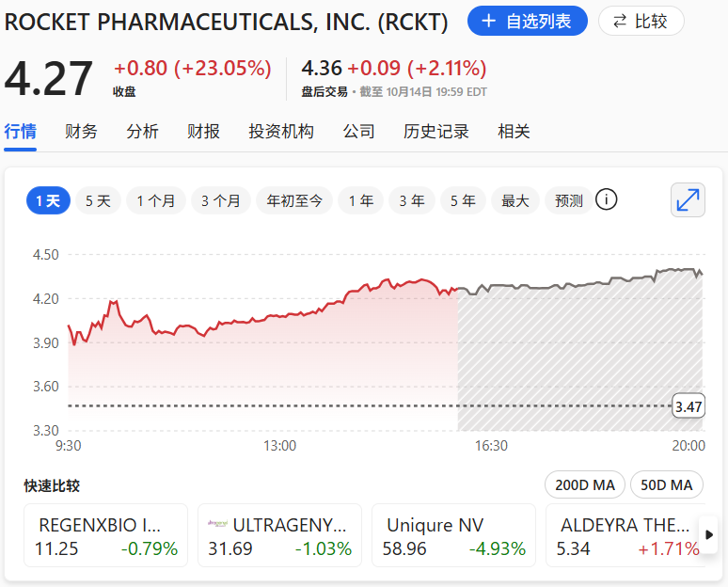
Task: Show the 预测 forecast view
Action: (569, 200)
